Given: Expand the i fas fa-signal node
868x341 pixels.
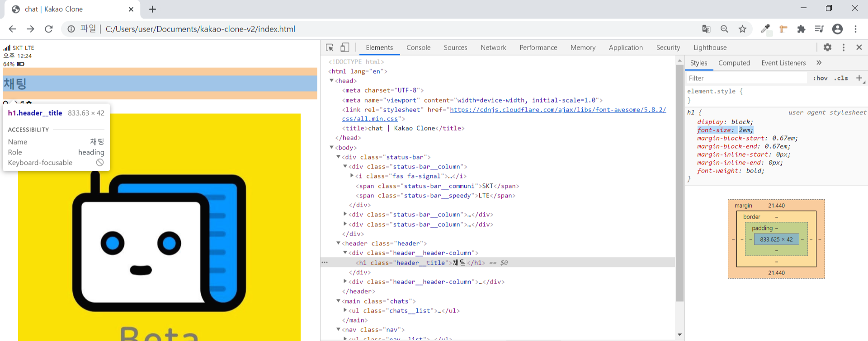Looking at the screenshot, I should pos(352,176).
